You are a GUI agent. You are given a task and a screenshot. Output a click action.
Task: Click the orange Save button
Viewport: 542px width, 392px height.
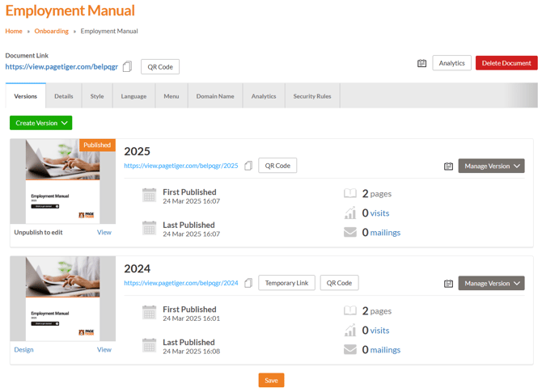coord(271,380)
